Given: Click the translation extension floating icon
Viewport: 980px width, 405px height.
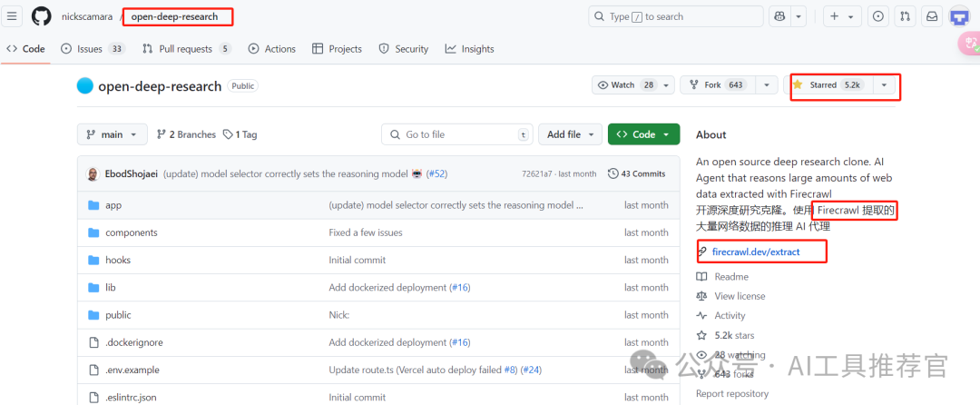Looking at the screenshot, I should [969, 43].
